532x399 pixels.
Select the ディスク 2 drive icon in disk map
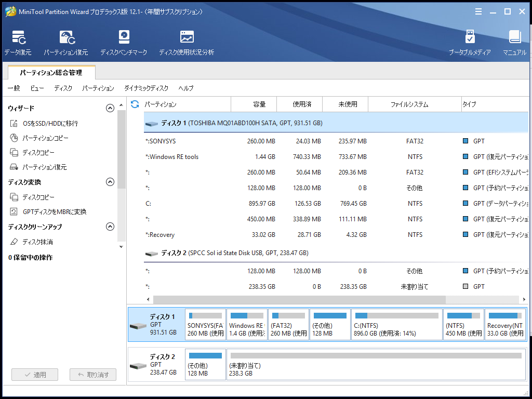pyautogui.click(x=138, y=366)
